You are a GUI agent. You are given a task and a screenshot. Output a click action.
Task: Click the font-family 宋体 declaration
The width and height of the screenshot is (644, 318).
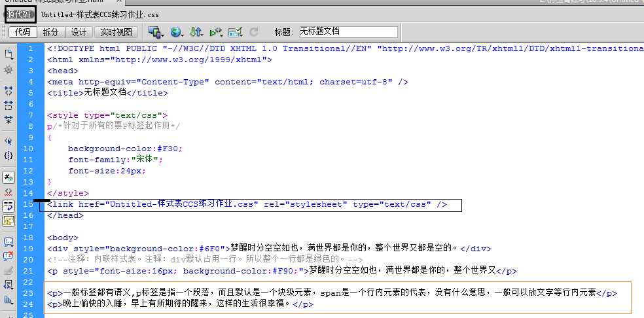pyautogui.click(x=115, y=160)
